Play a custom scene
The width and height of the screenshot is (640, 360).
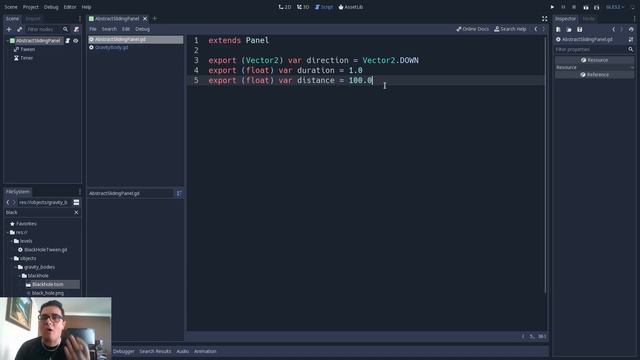[597, 7]
